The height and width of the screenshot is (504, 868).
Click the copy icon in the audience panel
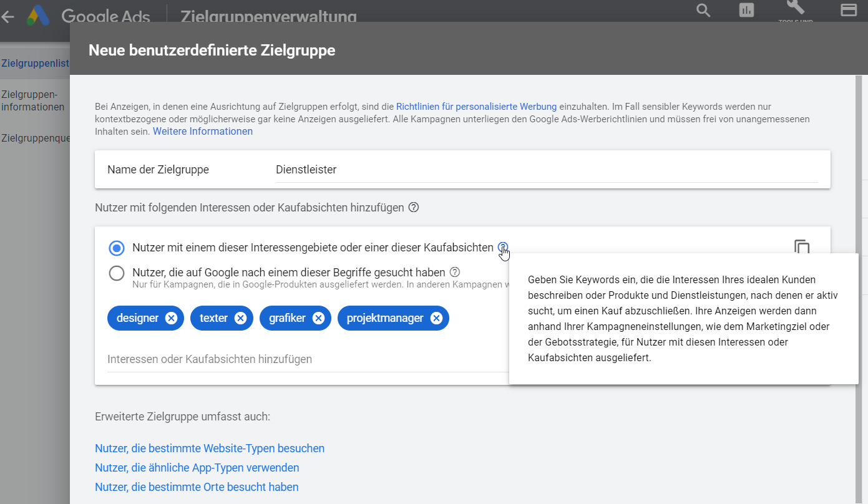point(802,248)
